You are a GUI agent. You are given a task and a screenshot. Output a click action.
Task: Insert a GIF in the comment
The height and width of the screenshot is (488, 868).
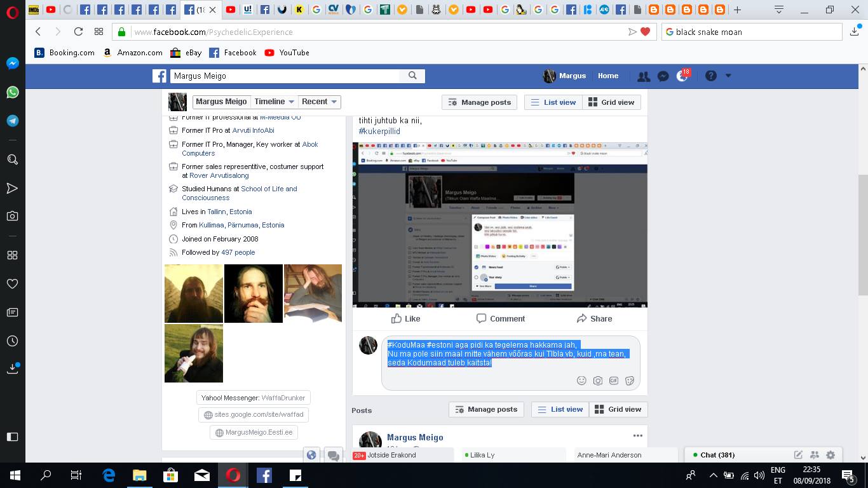(614, 381)
